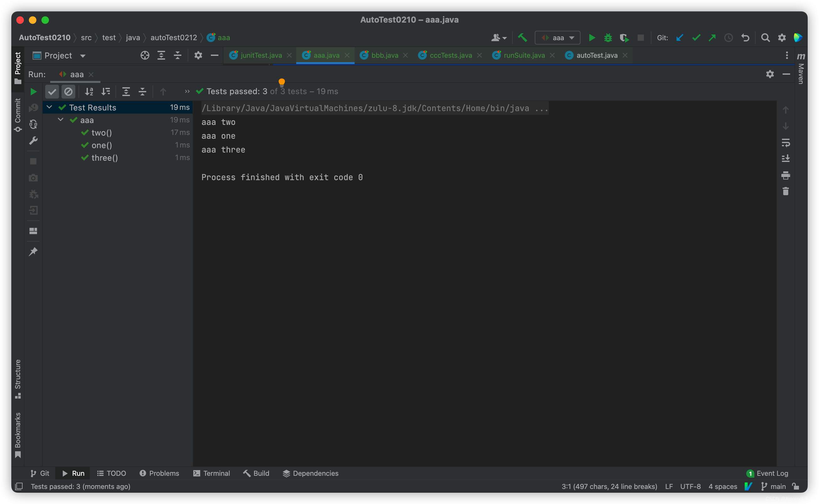Click the camera dump threads icon
The image size is (819, 504).
tap(33, 178)
